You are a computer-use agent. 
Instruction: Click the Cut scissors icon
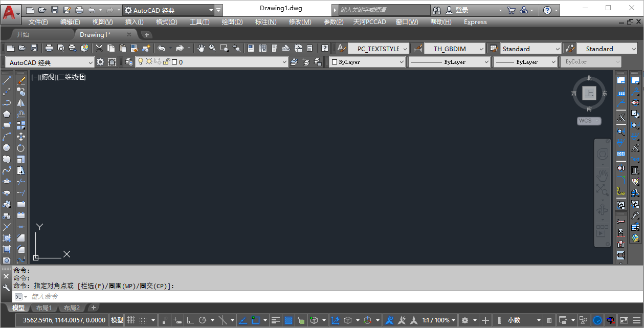tap(99, 48)
